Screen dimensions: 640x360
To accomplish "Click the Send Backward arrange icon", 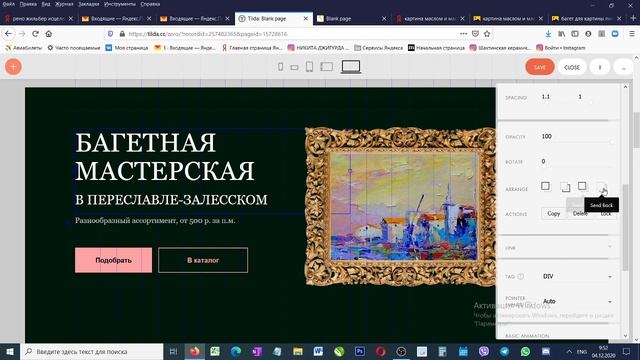I will [582, 186].
